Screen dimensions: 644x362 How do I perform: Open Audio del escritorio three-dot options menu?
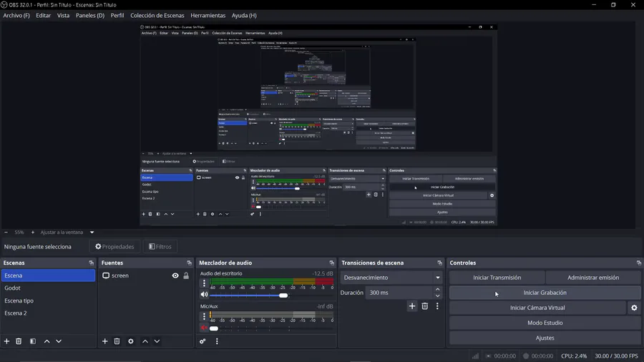(204, 283)
